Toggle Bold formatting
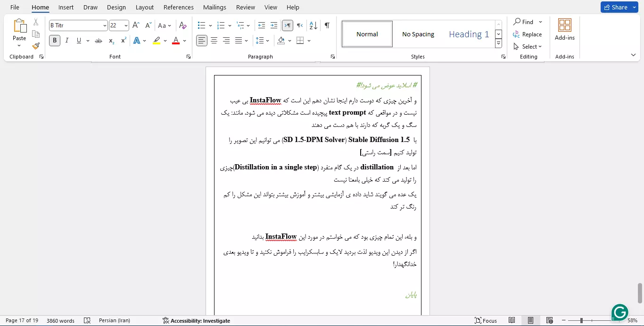 [55, 41]
